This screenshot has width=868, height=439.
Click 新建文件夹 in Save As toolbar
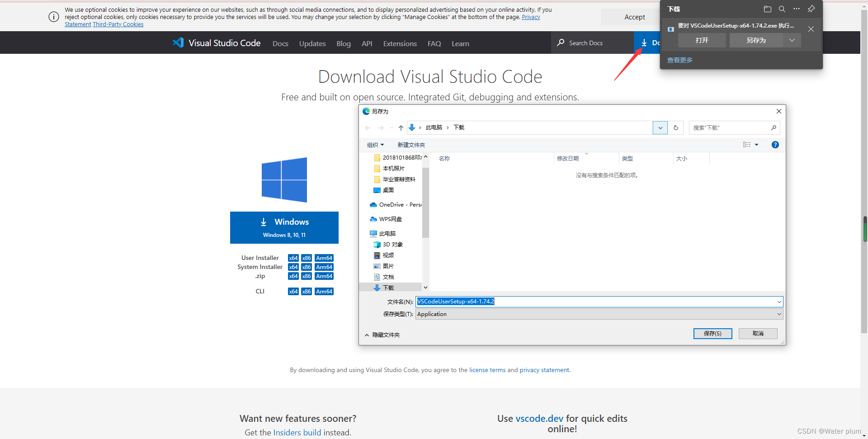[411, 145]
